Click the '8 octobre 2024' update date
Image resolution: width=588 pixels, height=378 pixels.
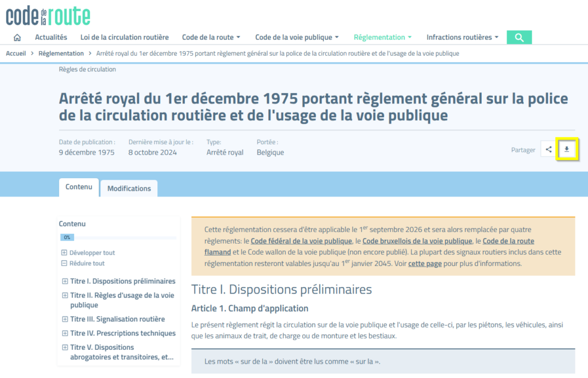(153, 153)
